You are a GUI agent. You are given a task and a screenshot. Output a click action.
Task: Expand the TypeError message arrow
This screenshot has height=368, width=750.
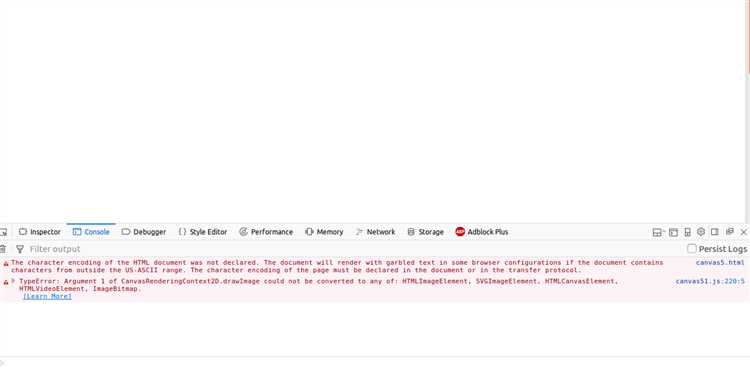13,281
